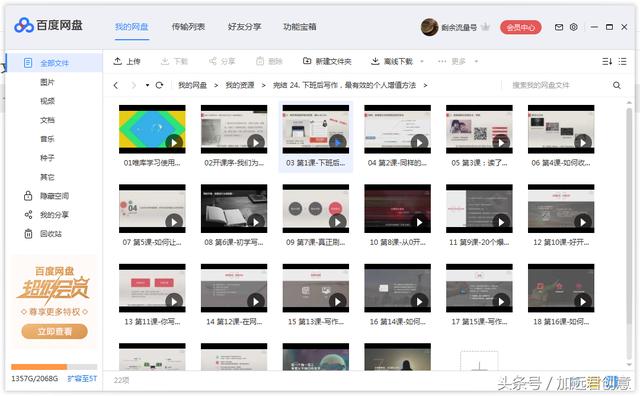This screenshot has width=640, height=396.
Task: Switch to list view mode icon
Action: click(622, 61)
